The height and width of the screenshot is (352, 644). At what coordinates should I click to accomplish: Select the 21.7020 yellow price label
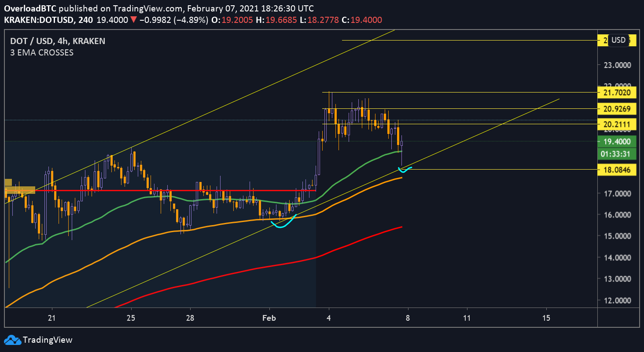617,93
